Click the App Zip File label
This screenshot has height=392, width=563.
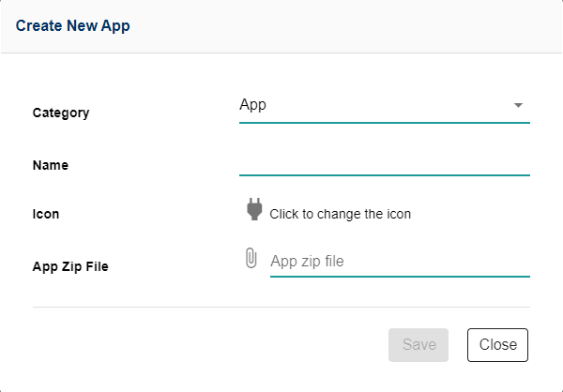(70, 266)
